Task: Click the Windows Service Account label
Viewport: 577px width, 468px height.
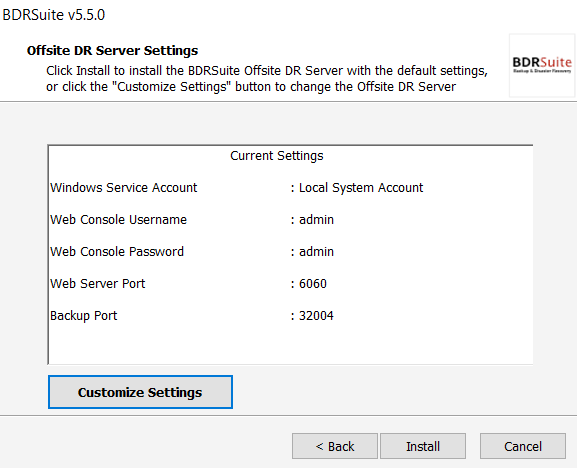Action: click(124, 188)
